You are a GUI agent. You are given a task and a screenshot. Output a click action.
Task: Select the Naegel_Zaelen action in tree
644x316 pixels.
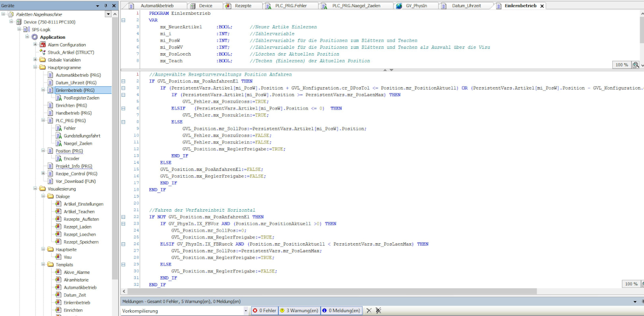[x=78, y=143]
